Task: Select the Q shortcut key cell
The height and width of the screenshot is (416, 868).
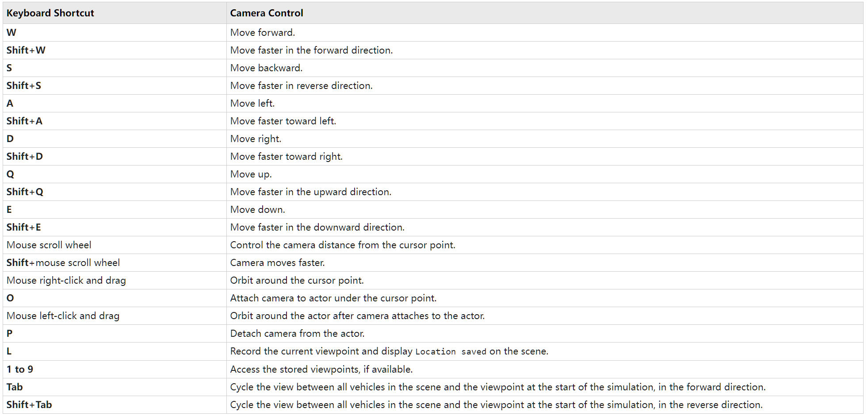Action: tap(11, 174)
